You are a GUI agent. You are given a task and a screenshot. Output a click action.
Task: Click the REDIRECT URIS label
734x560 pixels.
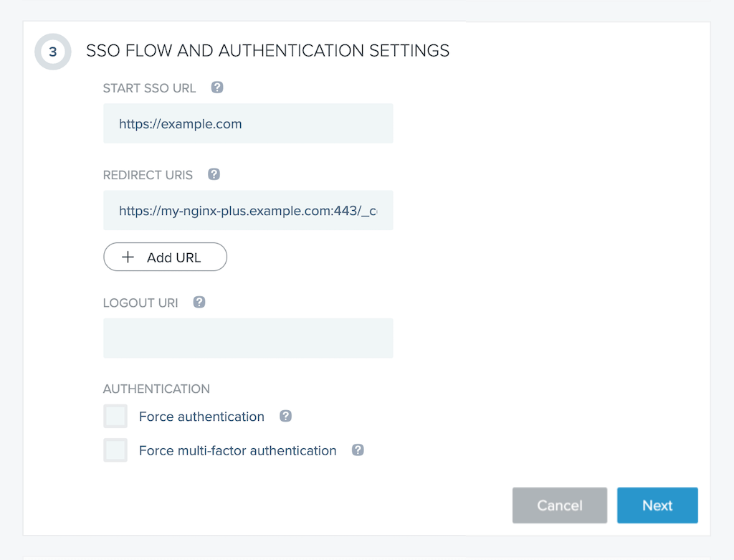point(148,175)
